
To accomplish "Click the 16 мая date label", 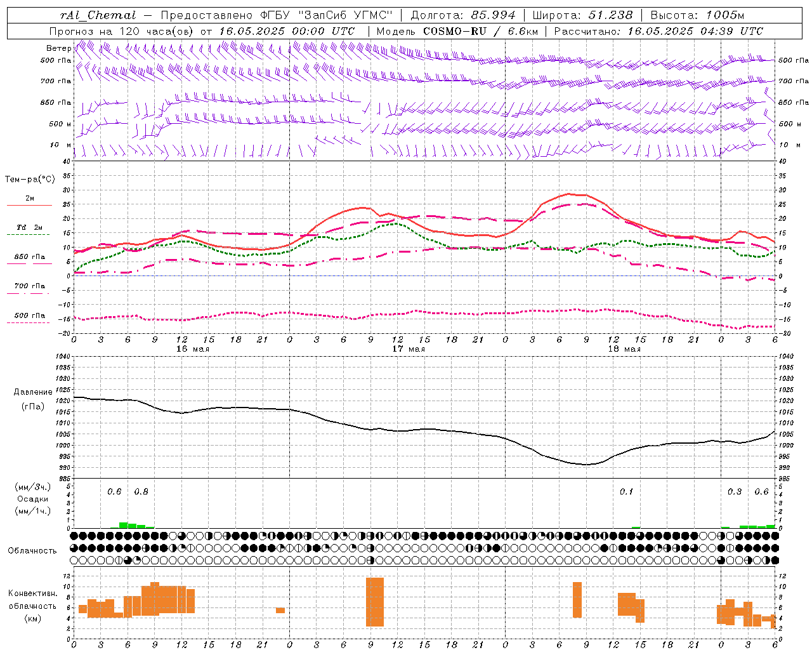I will (193, 349).
